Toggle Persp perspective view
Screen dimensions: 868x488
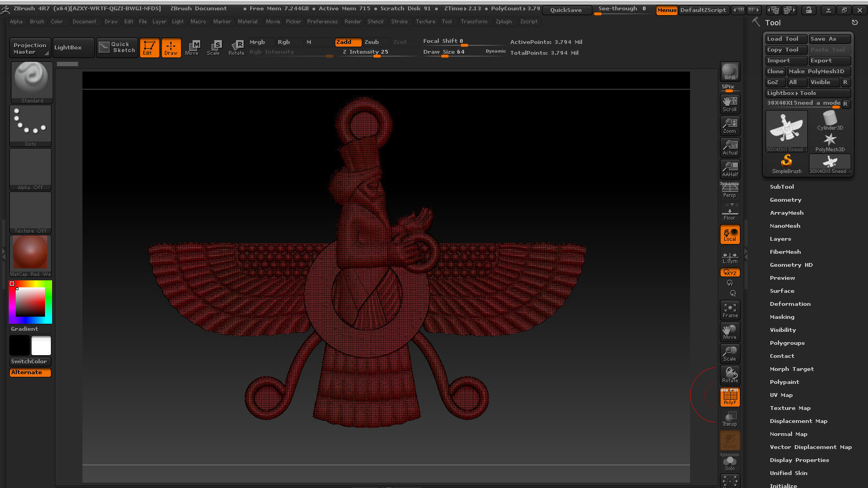pyautogui.click(x=730, y=190)
